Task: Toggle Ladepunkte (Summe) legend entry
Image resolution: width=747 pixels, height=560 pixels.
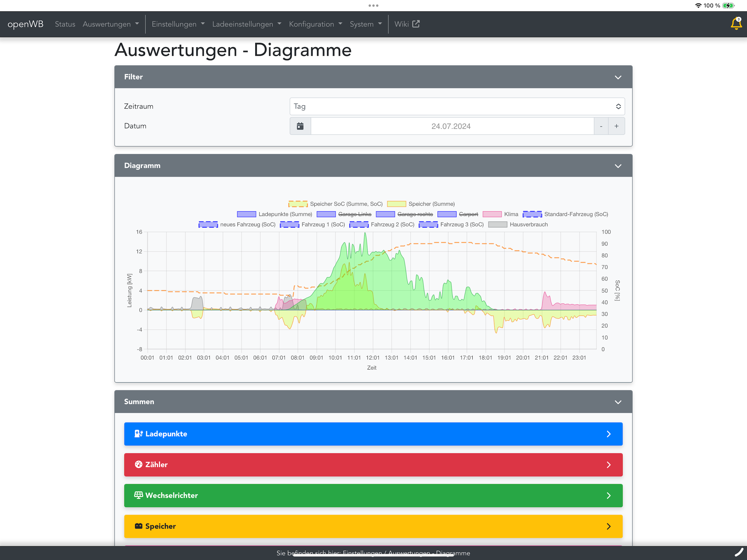Action: [274, 214]
